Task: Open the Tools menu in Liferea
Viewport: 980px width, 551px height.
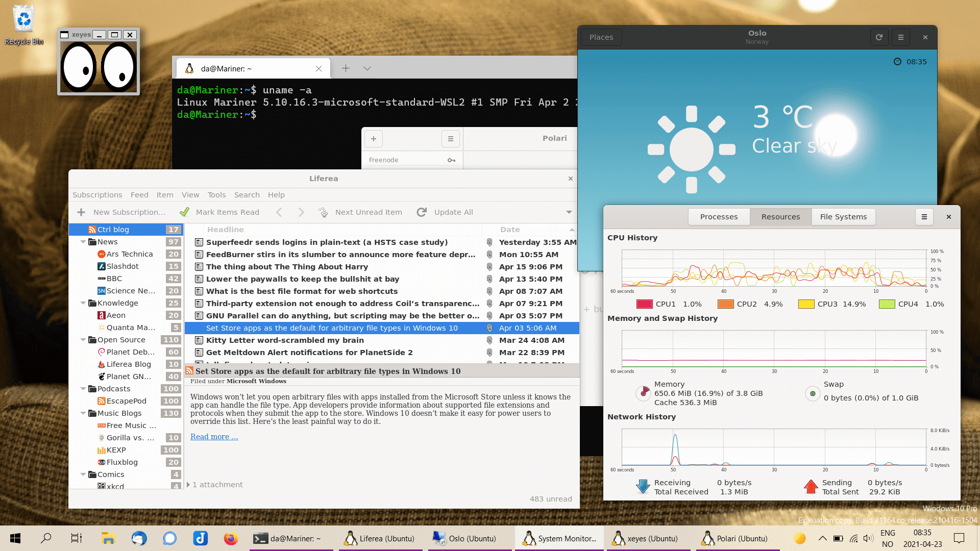Action: point(216,194)
